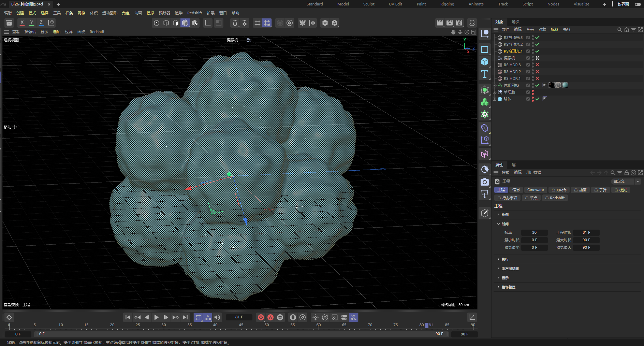644x346 pixels.
Task: Open viewport 摄像机 menu
Action: pyautogui.click(x=30, y=32)
